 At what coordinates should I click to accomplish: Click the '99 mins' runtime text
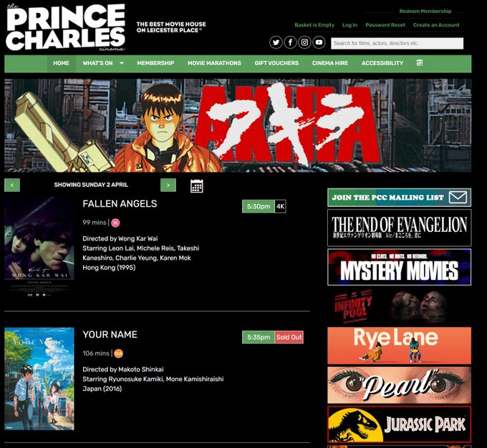(x=94, y=223)
